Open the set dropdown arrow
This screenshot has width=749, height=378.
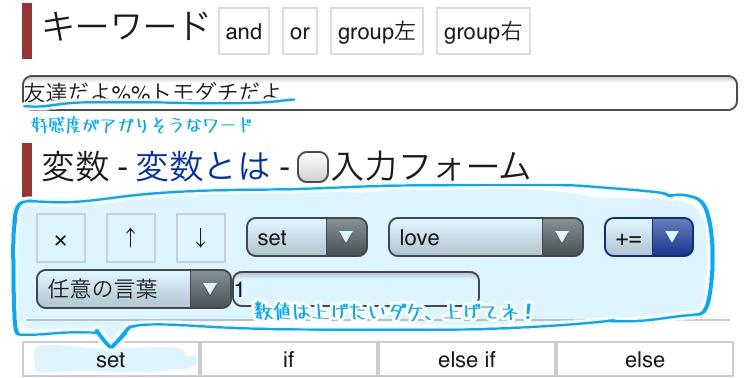pyautogui.click(x=346, y=237)
